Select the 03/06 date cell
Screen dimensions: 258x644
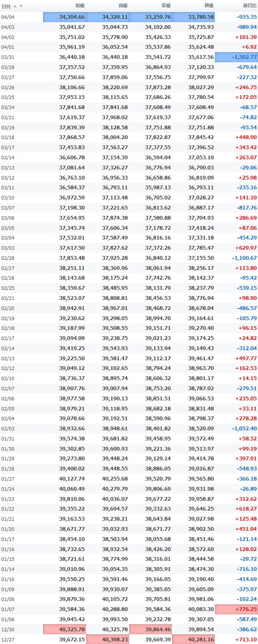(x=8, y=218)
